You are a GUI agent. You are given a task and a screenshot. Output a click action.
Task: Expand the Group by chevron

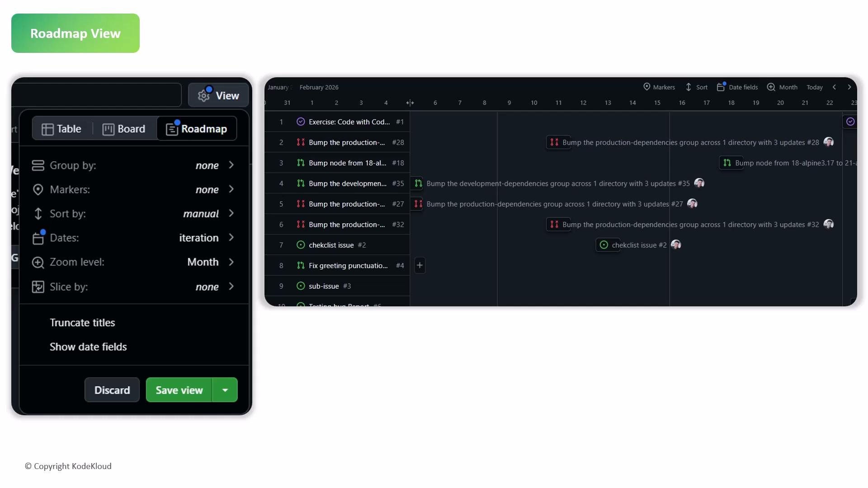click(x=231, y=165)
